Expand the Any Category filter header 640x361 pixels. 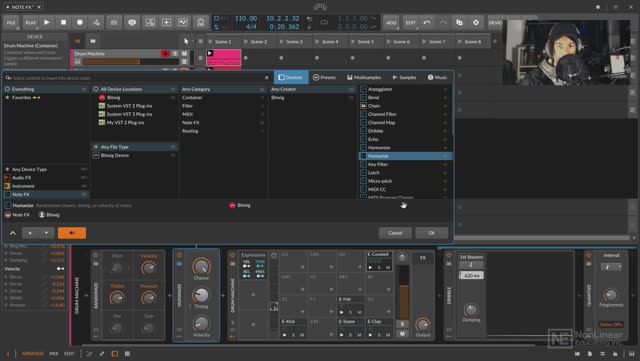pos(223,89)
